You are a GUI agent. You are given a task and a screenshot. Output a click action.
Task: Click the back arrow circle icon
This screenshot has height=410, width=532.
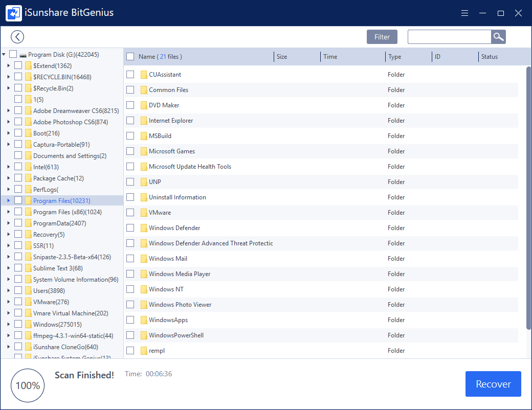tap(17, 37)
